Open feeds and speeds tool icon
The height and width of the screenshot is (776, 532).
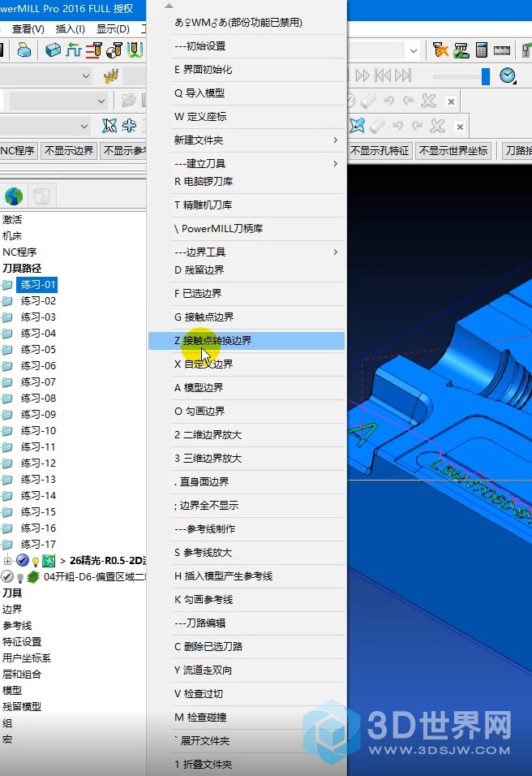point(94,50)
